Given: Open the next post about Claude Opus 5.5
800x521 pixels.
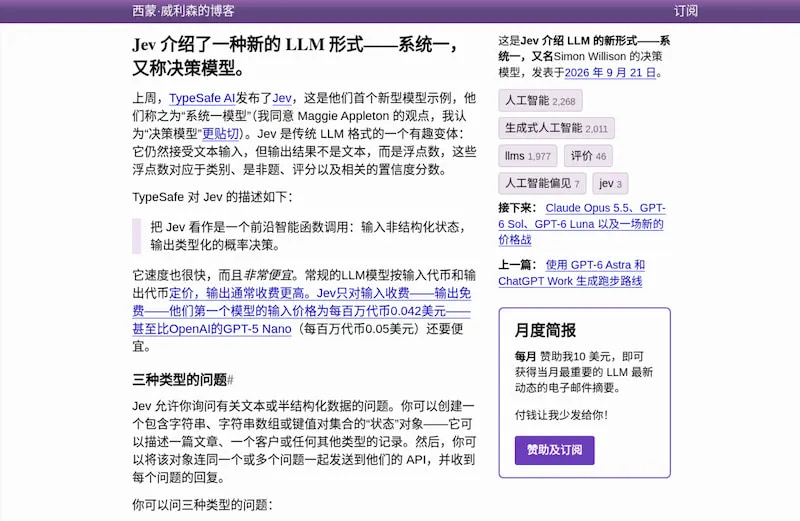Looking at the screenshot, I should pyautogui.click(x=582, y=224).
